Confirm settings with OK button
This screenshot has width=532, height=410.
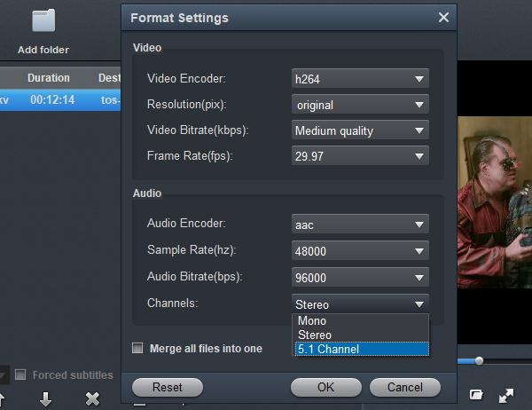click(x=325, y=387)
